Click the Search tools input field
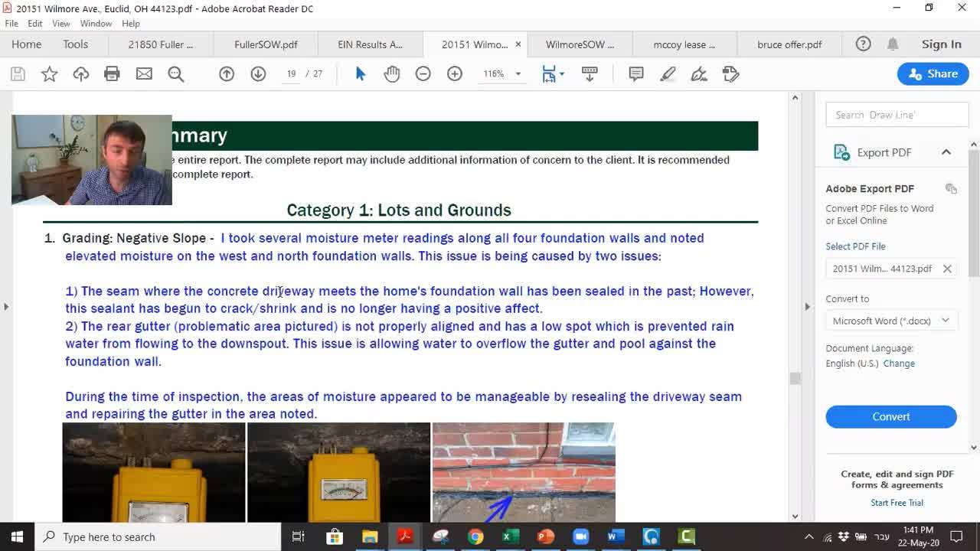 pos(897,115)
